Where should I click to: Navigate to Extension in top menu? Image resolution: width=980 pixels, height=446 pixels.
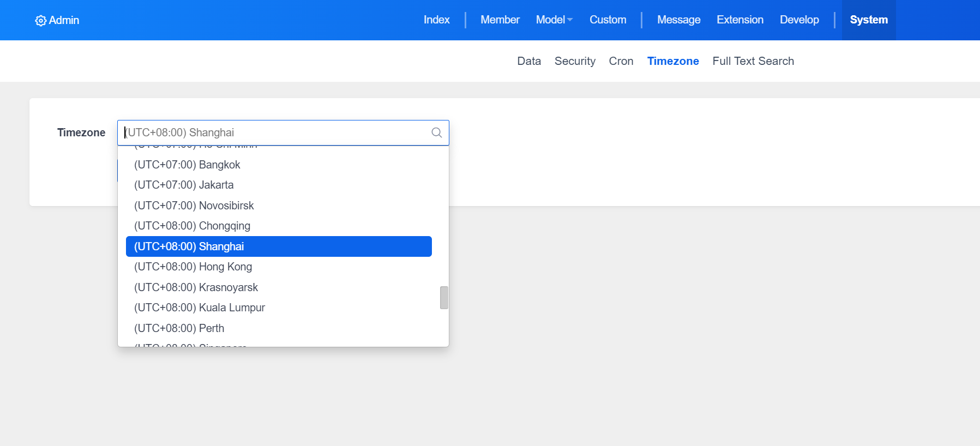tap(739, 20)
